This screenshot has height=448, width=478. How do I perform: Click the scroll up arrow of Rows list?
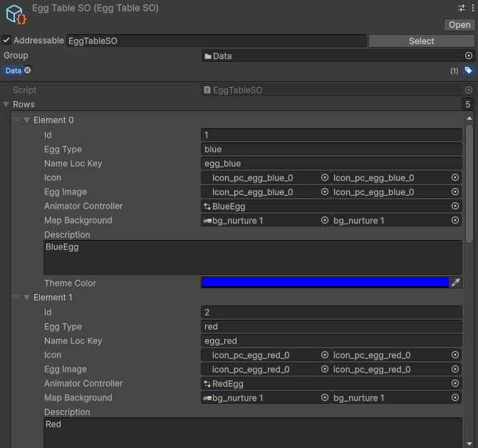point(469,118)
